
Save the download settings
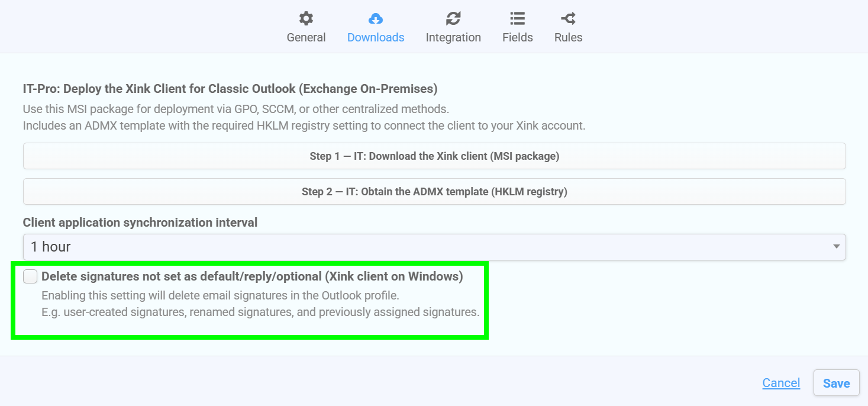(x=836, y=383)
